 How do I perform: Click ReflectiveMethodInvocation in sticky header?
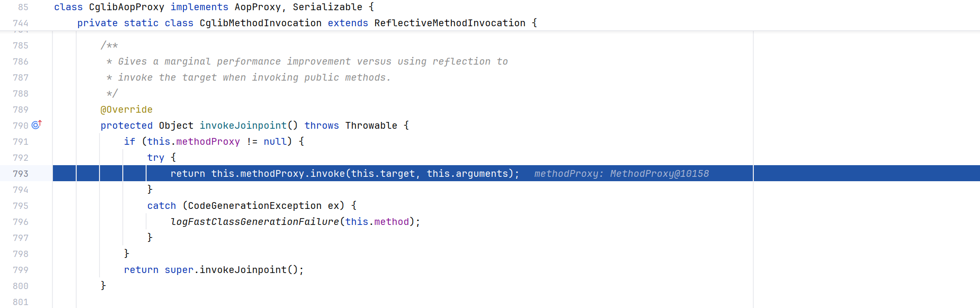449,23
